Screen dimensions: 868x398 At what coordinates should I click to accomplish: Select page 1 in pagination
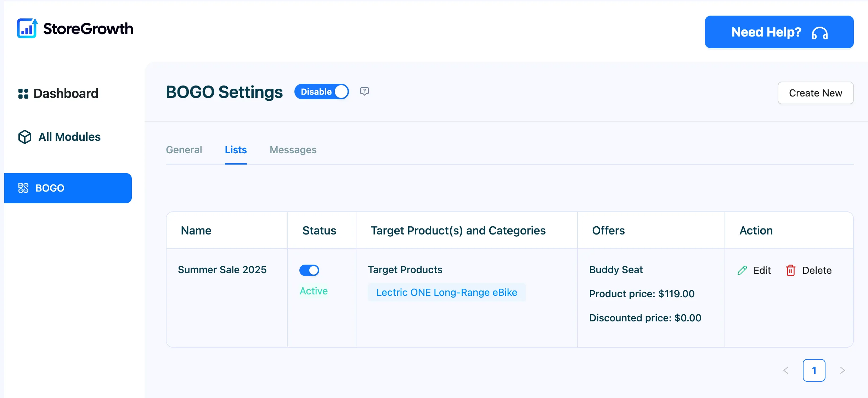pyautogui.click(x=814, y=370)
